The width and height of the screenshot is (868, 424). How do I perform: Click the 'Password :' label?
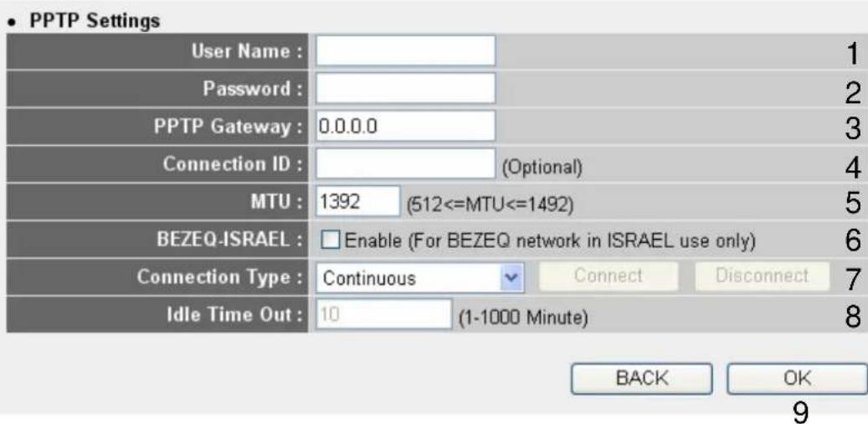(254, 89)
